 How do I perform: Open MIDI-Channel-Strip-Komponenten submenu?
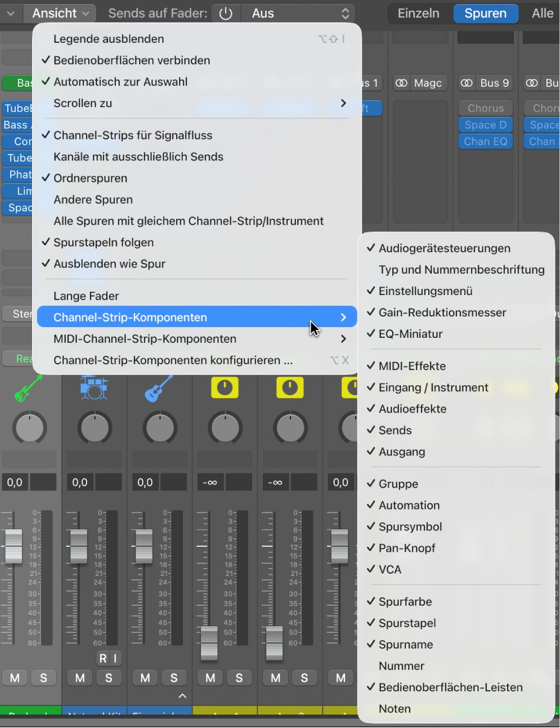pos(197,339)
